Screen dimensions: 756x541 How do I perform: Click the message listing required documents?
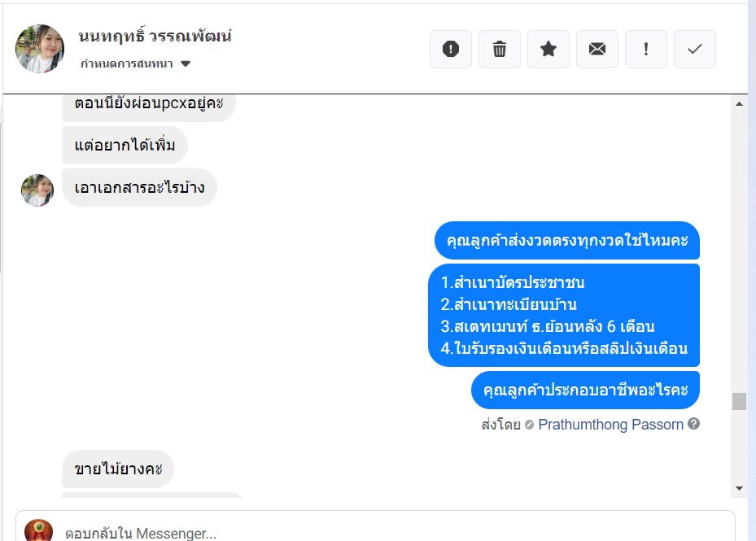coord(564,316)
